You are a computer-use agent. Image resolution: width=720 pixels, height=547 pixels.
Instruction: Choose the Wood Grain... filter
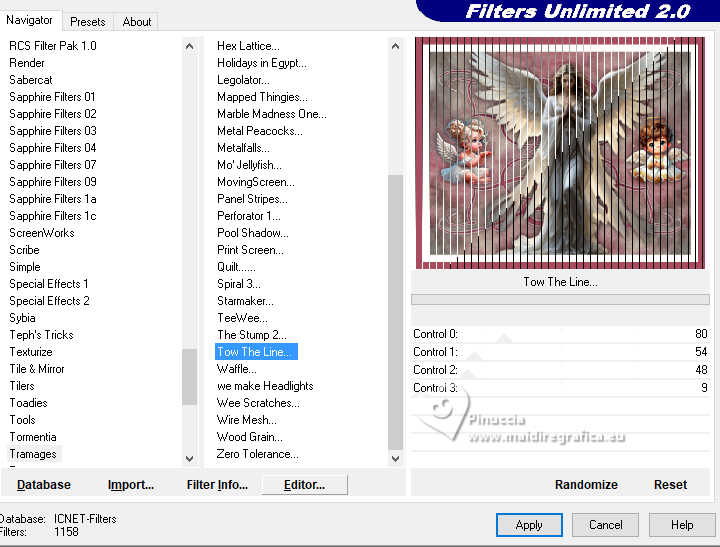[x=249, y=437]
